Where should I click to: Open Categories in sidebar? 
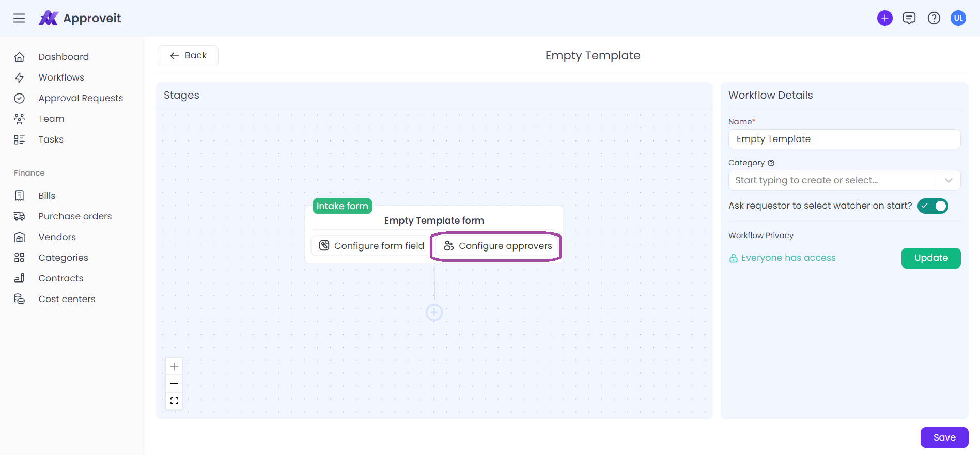pos(64,258)
